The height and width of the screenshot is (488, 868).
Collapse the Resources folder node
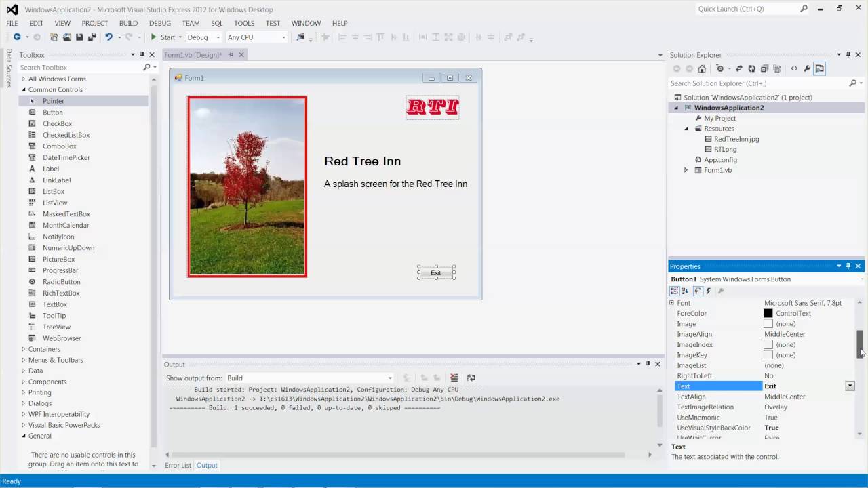pos(686,128)
